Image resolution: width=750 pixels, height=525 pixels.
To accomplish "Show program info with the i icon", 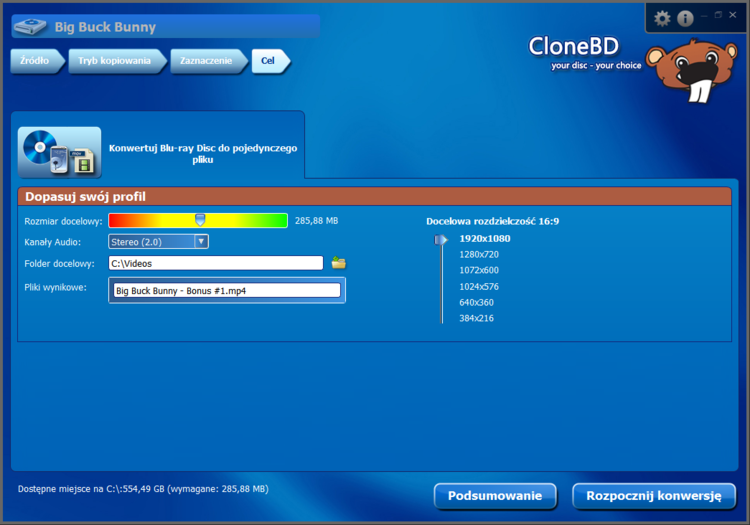I will 685,19.
